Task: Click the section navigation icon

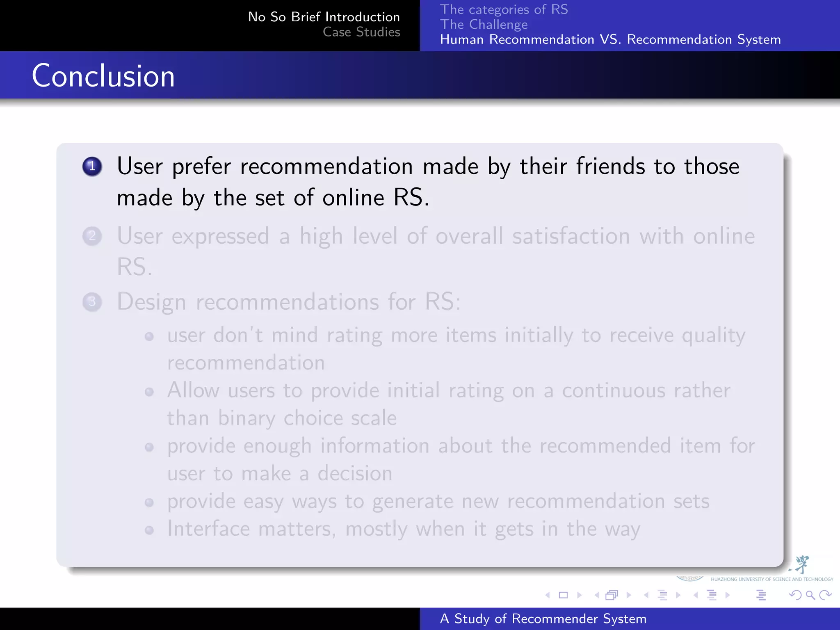Action: click(712, 595)
